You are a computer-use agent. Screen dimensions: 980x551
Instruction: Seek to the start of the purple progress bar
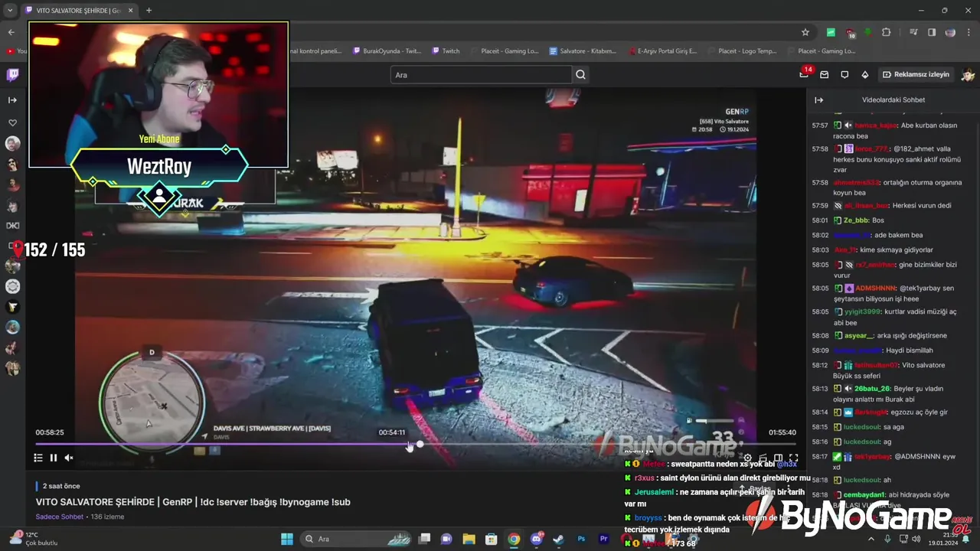[x=37, y=444]
